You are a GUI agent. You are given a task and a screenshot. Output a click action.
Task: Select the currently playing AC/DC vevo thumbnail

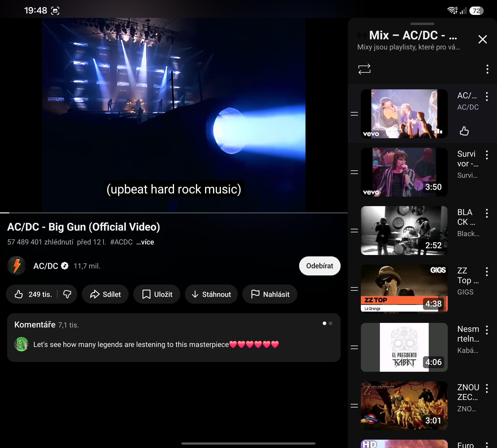(404, 114)
